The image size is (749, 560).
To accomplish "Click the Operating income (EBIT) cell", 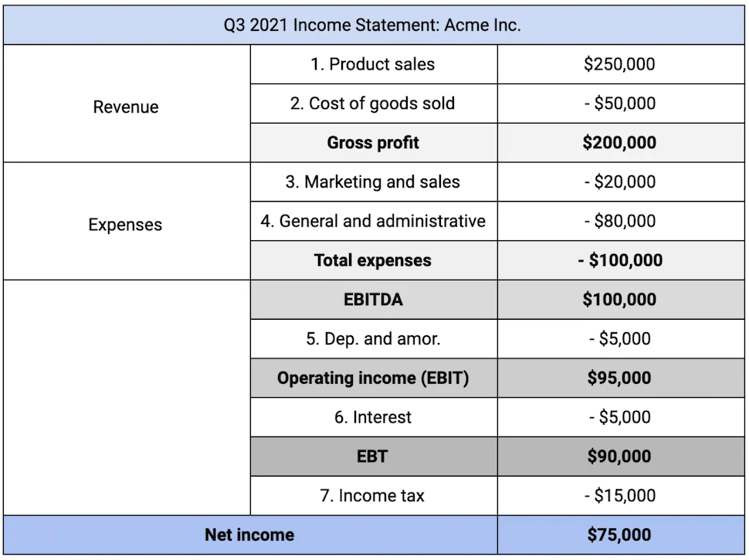I will pos(373,378).
